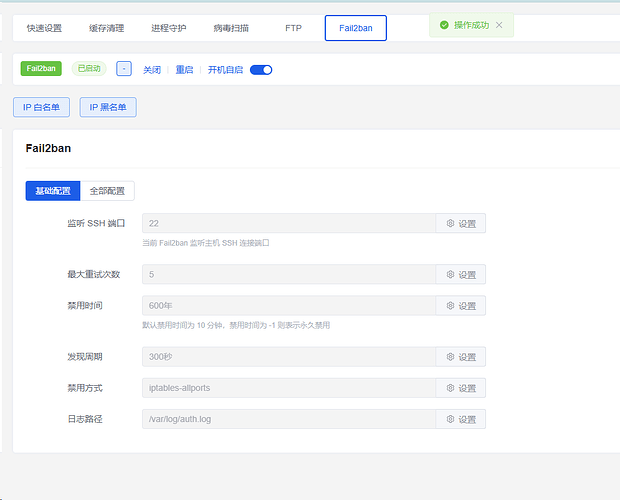This screenshot has height=500, width=620.
Task: Click 设置 for the SSH port
Action: 461,223
